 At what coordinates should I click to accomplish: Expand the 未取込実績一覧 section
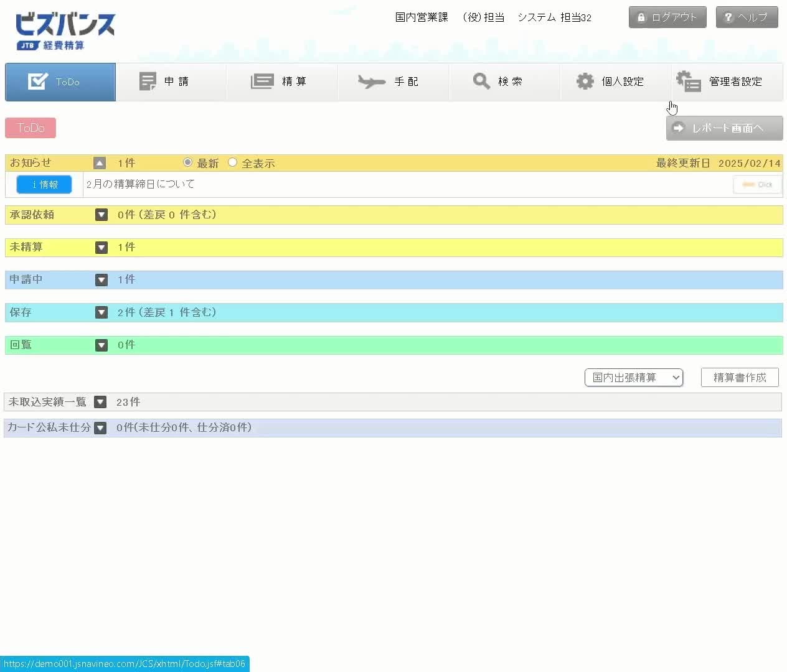100,402
